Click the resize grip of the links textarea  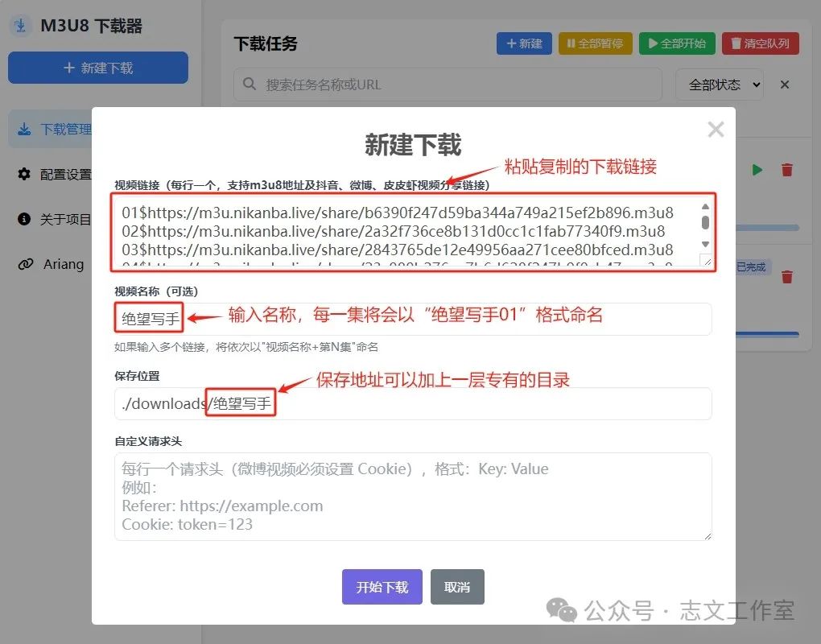[x=707, y=262]
